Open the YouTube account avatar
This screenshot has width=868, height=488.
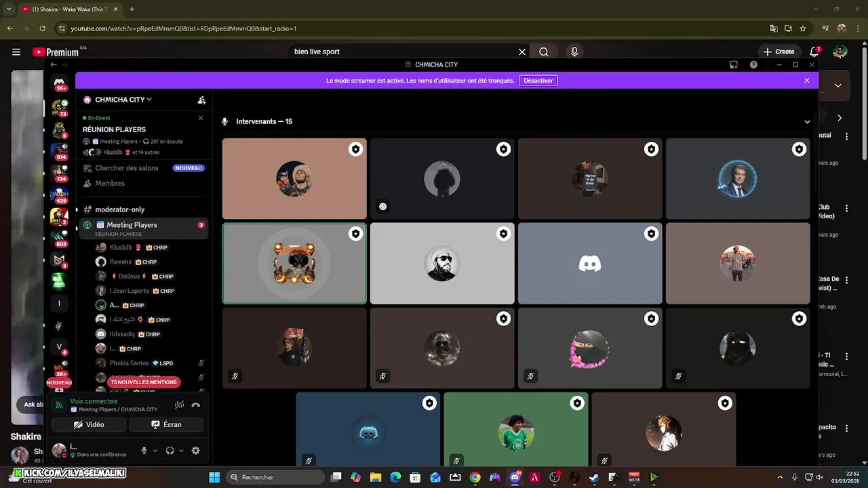840,52
